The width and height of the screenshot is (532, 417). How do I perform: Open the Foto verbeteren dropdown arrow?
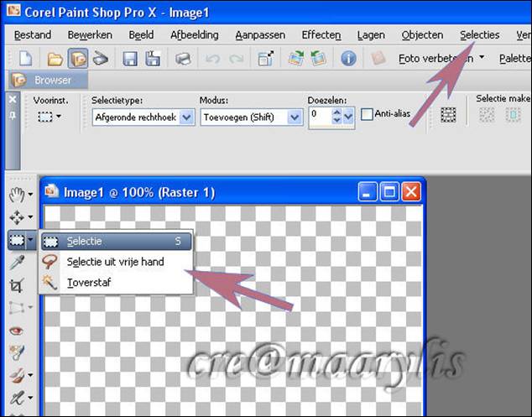pyautogui.click(x=482, y=58)
